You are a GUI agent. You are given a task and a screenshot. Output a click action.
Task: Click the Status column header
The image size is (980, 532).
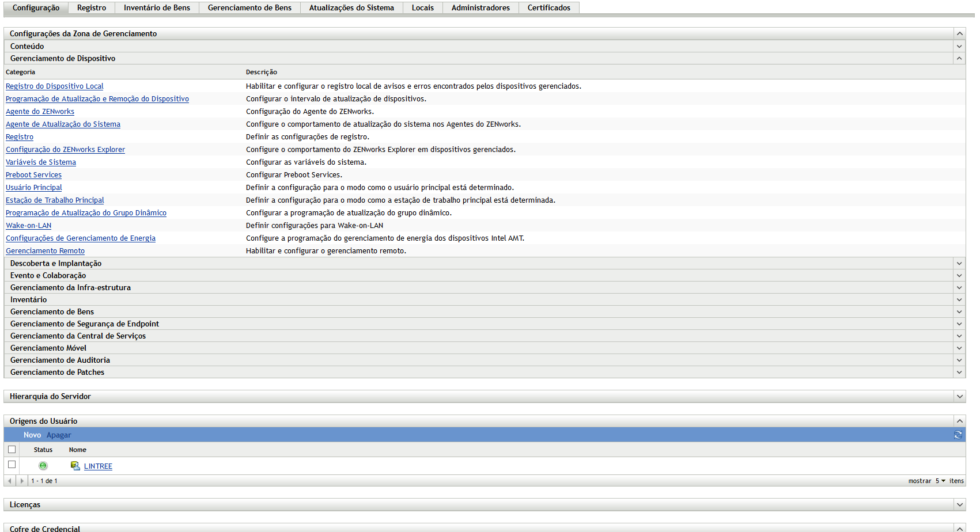coord(43,450)
